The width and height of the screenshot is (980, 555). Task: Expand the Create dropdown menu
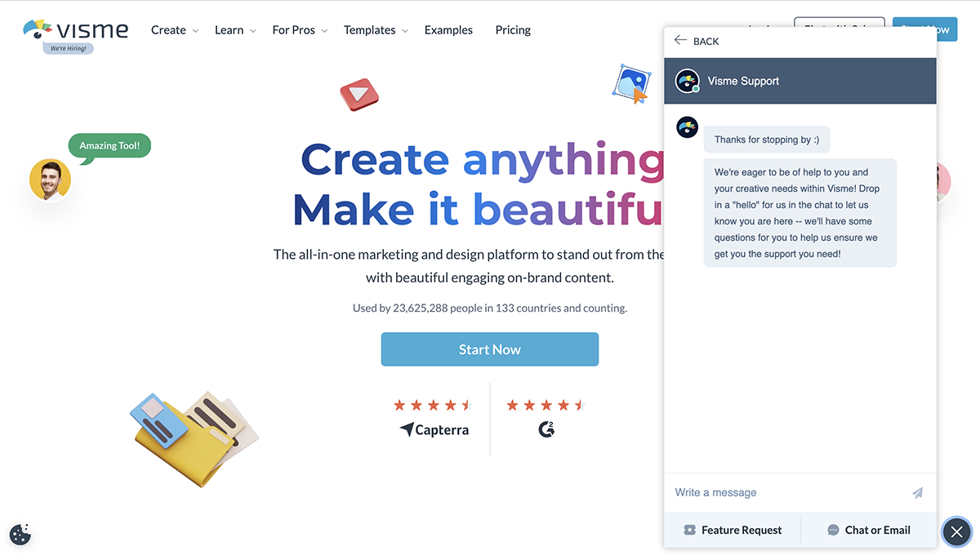click(175, 30)
